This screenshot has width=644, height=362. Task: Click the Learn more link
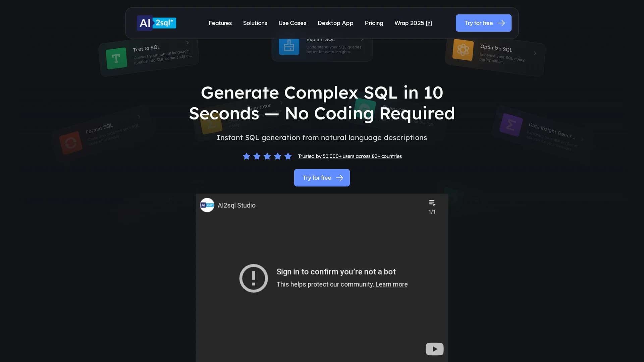coord(391,284)
